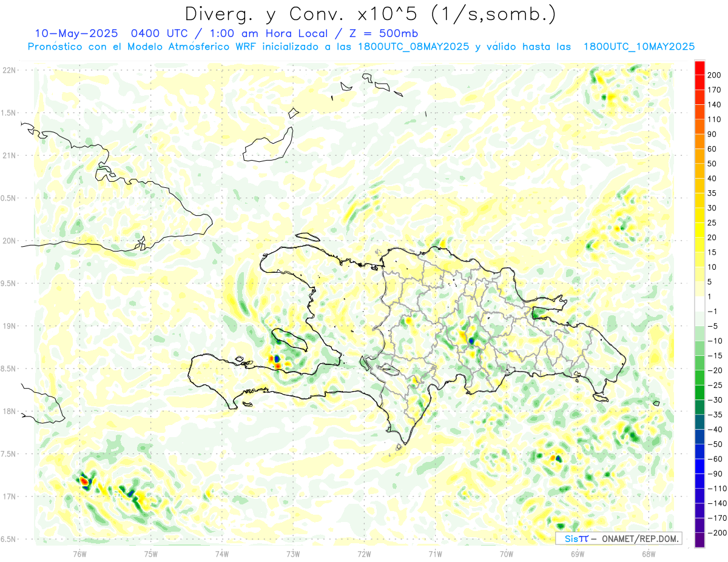
Task: Click the '19N' latitude label
Action: click(8, 326)
